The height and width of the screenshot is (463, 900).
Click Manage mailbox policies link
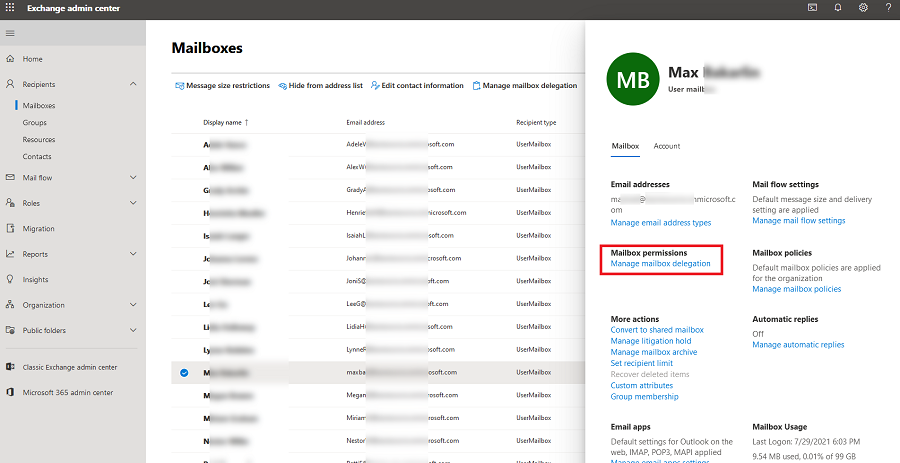pos(797,289)
